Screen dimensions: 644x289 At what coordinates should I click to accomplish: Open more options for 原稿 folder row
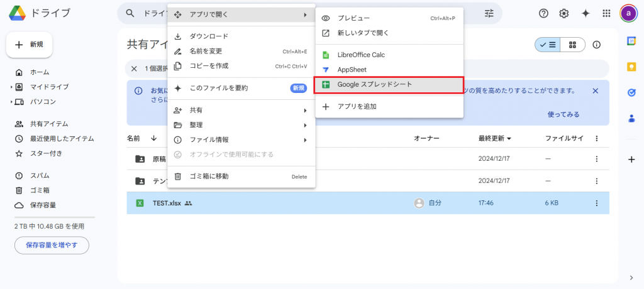597,159
